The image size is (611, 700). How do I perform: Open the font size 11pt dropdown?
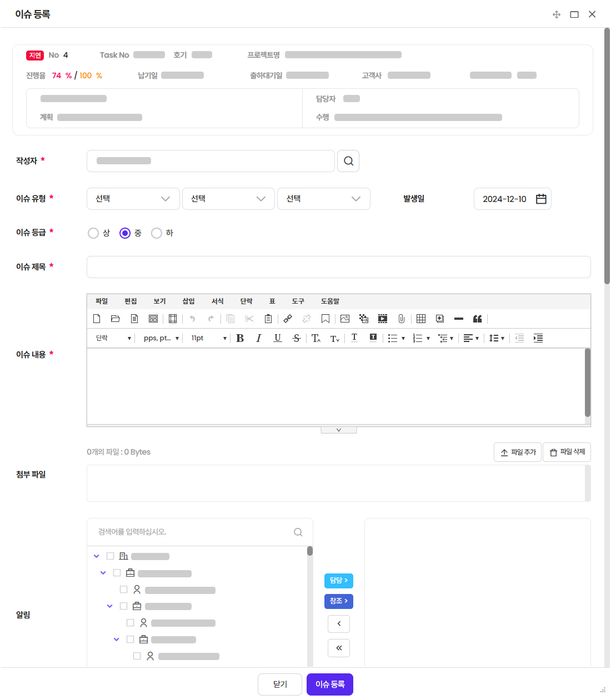[208, 338]
